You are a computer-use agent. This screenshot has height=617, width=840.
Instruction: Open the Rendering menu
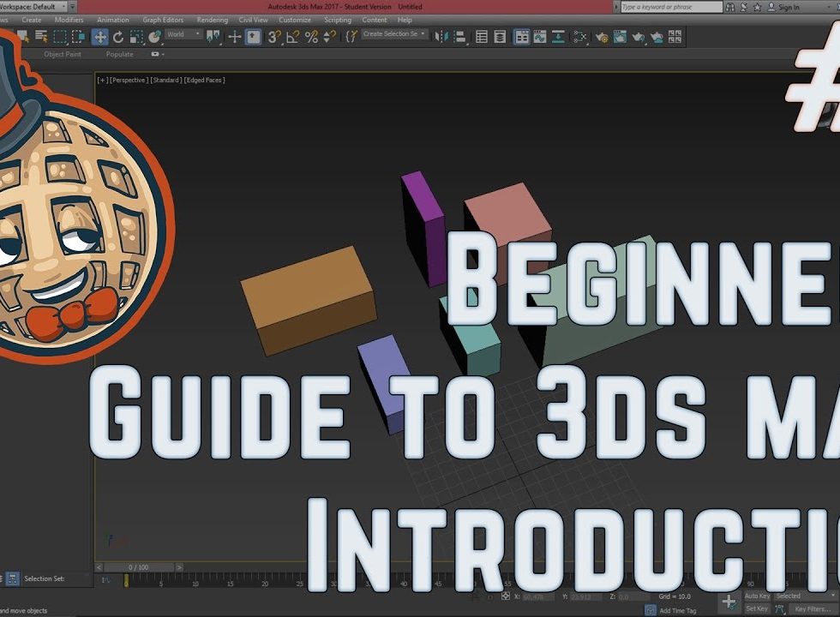(213, 20)
